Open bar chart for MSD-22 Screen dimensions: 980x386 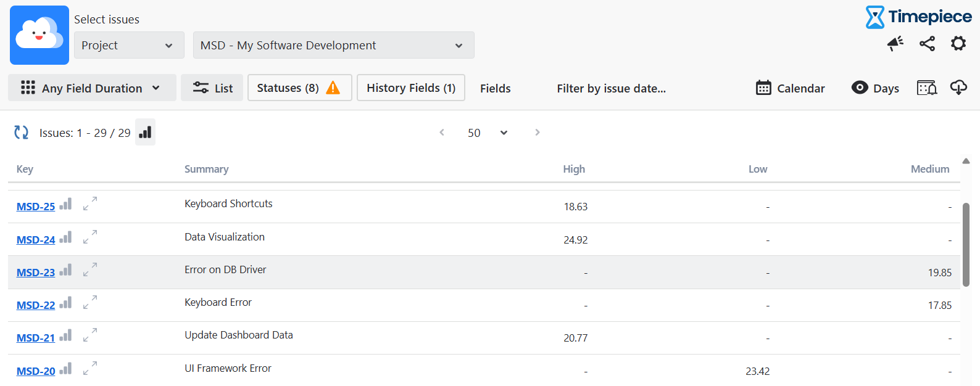[x=65, y=303]
